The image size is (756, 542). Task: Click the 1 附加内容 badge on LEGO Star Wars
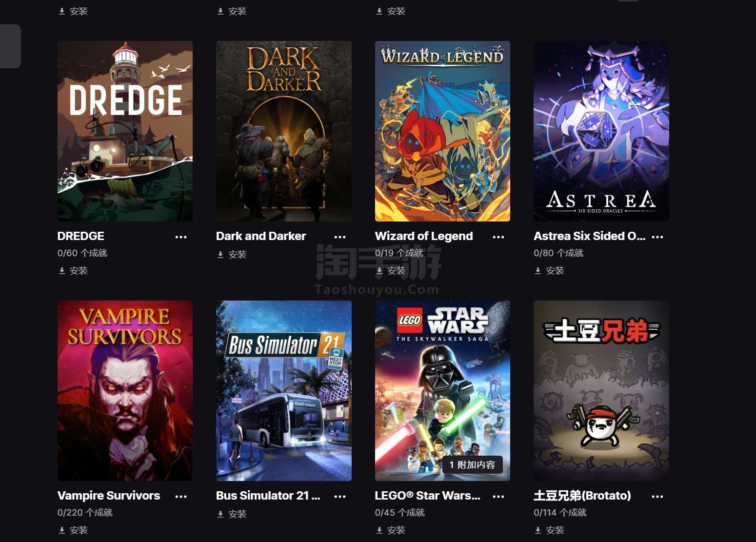click(473, 465)
